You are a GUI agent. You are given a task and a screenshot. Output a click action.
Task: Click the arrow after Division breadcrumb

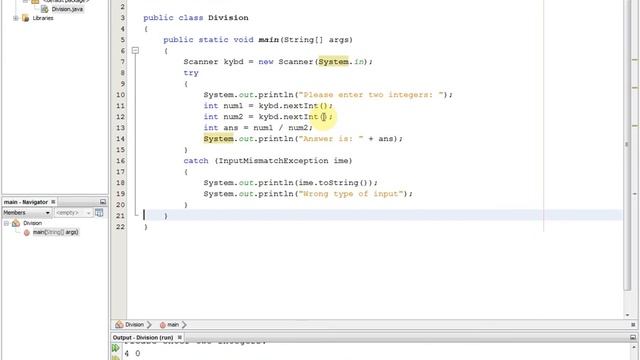pos(149,324)
